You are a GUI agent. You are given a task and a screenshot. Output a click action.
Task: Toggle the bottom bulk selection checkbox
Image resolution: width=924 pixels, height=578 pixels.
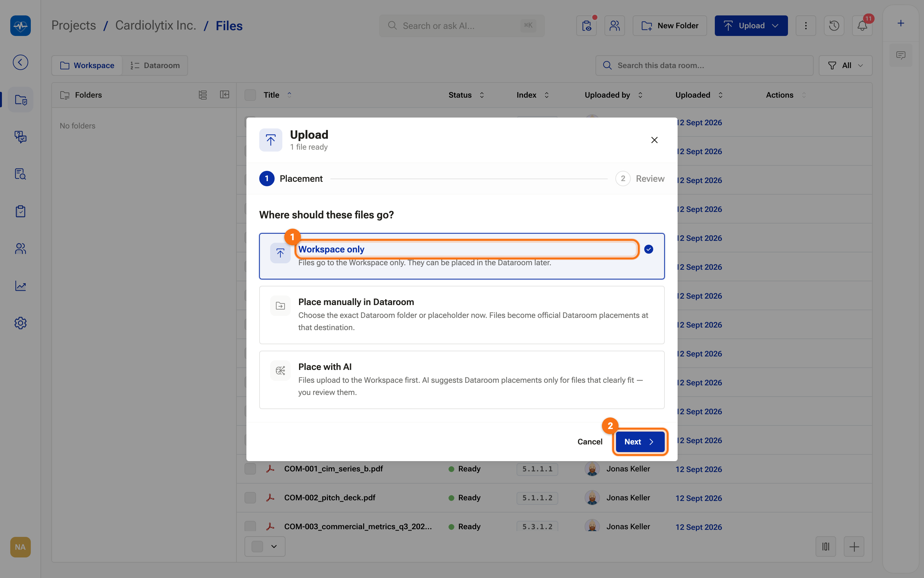(257, 547)
